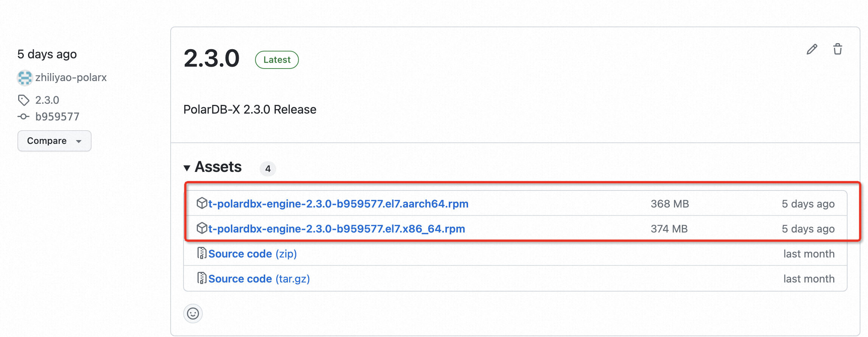Image resolution: width=868 pixels, height=337 pixels.
Task: Click package icon for x86_64 rpm
Action: pos(202,228)
